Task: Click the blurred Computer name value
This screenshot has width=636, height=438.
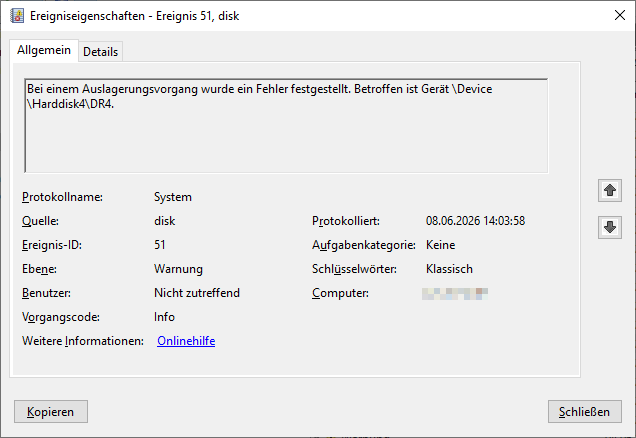Action: click(455, 294)
